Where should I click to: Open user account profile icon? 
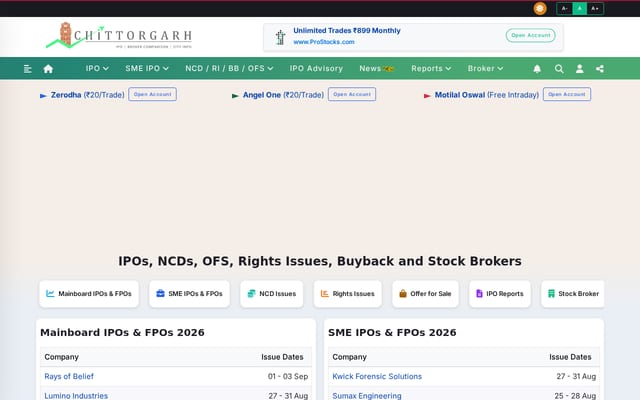click(x=580, y=69)
